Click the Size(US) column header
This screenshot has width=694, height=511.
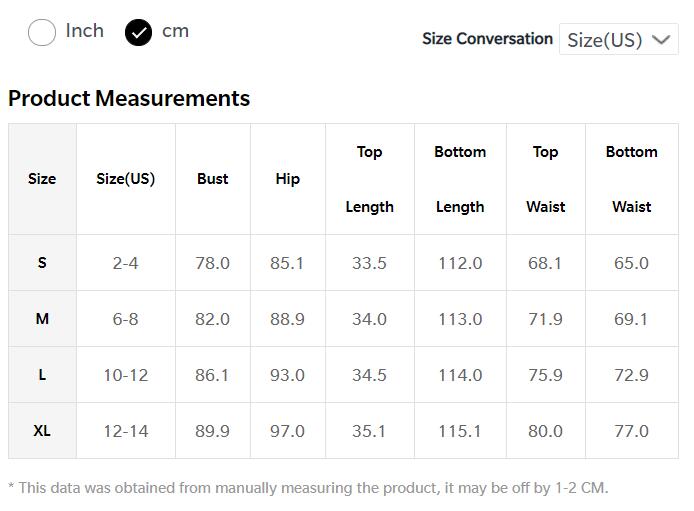[126, 179]
